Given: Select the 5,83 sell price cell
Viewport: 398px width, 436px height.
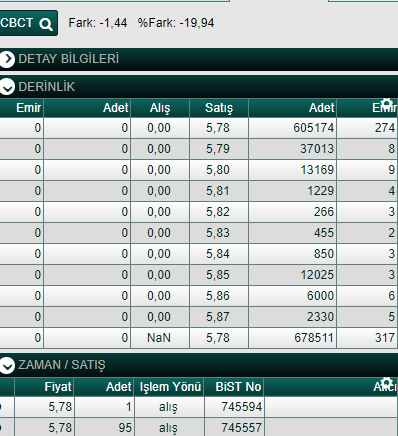Looking at the screenshot, I should pyautogui.click(x=219, y=233).
